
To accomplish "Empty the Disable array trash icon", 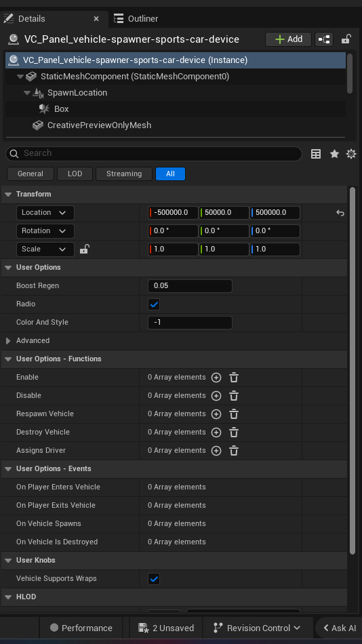I will [x=234, y=396].
